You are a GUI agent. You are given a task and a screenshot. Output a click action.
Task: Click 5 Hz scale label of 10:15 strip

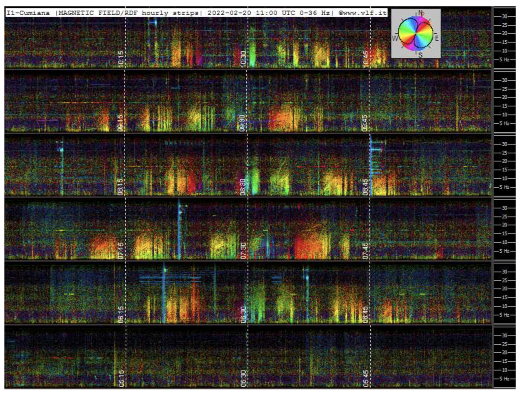(x=504, y=59)
